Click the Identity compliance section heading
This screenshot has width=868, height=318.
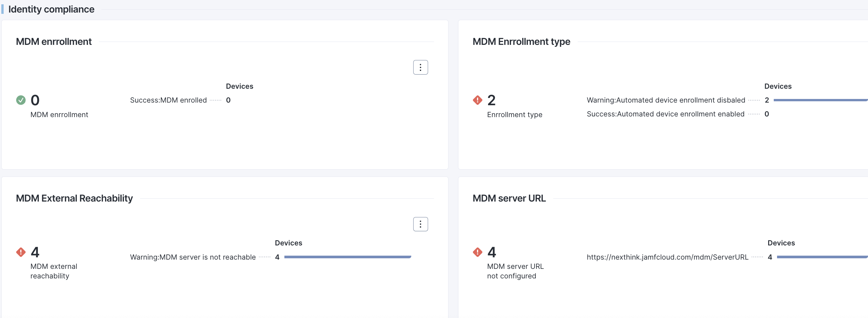pos(51,9)
